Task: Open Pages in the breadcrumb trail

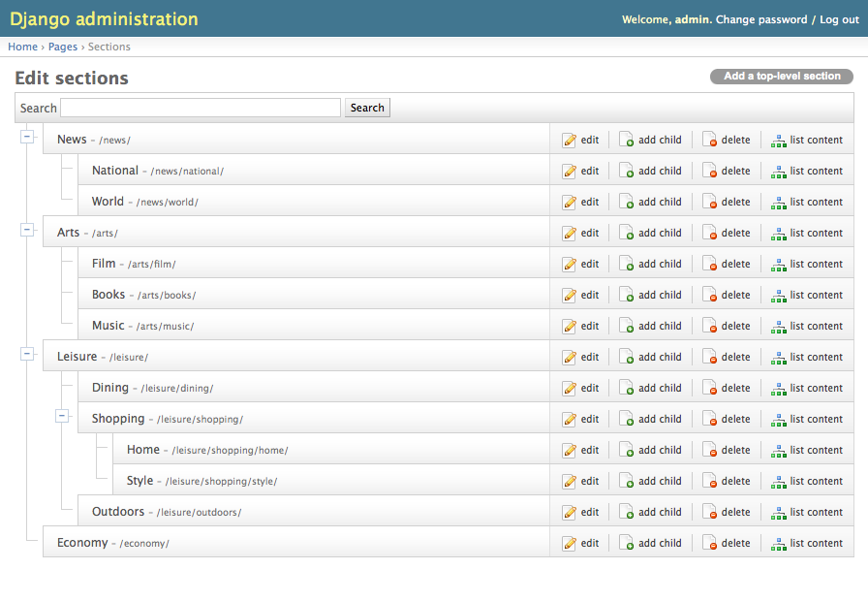Action: 63,47
